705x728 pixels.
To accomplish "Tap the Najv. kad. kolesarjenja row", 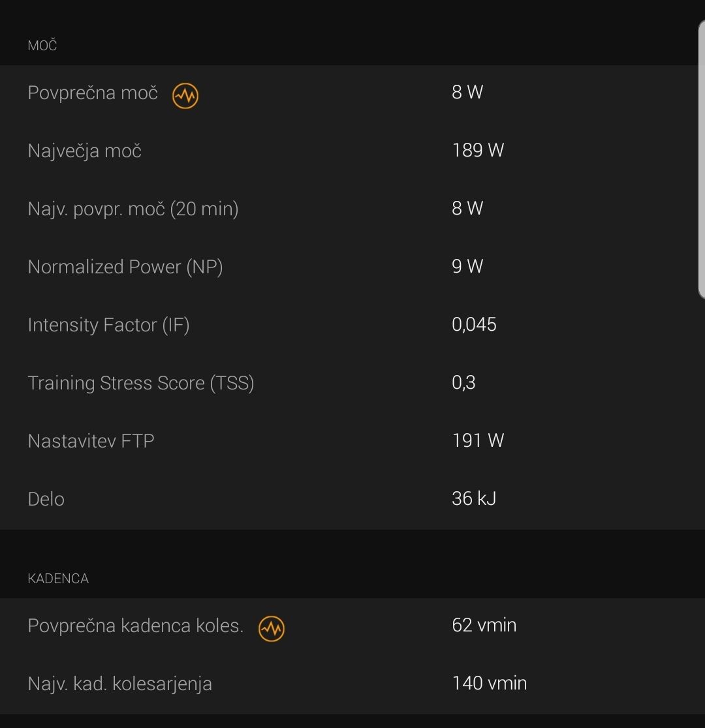I will click(352, 684).
